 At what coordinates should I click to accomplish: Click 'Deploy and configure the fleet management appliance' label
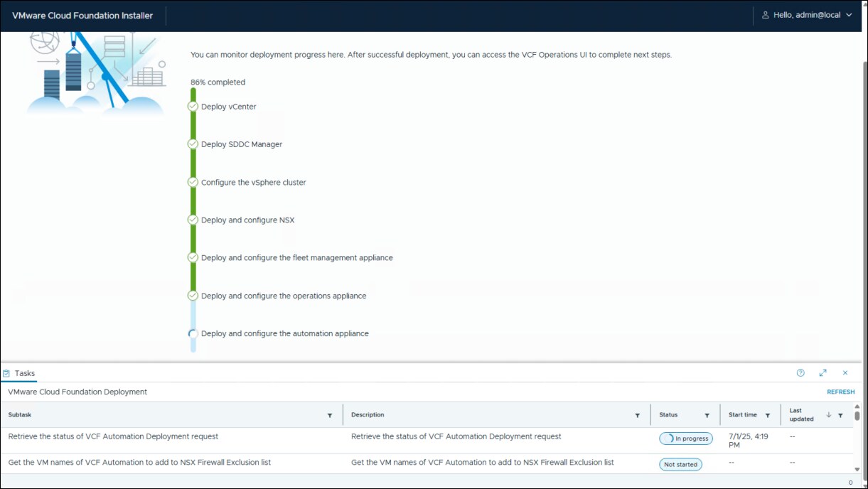(297, 257)
